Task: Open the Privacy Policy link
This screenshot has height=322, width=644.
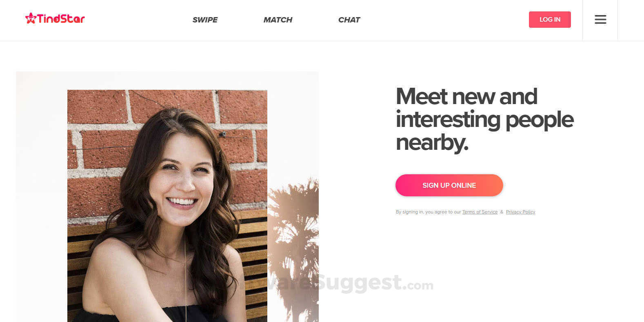Action: click(520, 212)
